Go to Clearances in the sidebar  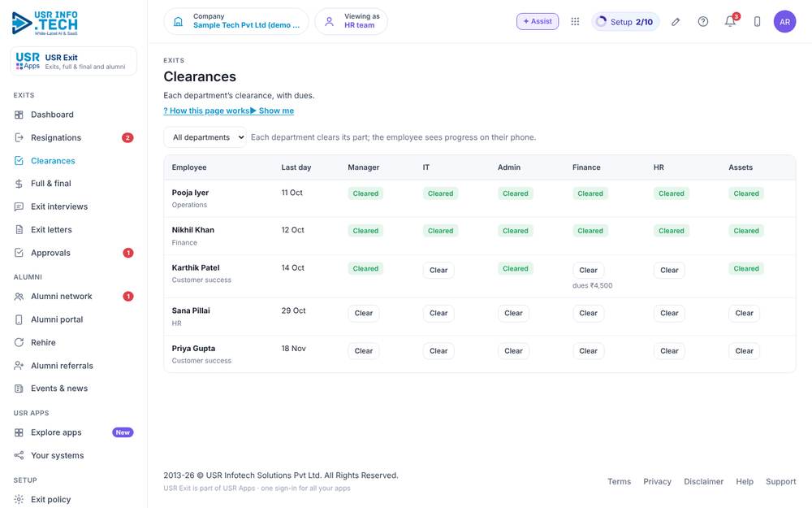53,161
